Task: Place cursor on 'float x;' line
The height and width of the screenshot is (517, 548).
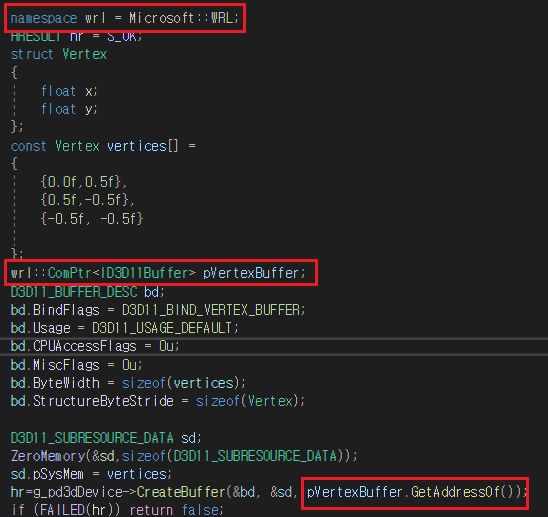Action: point(69,91)
